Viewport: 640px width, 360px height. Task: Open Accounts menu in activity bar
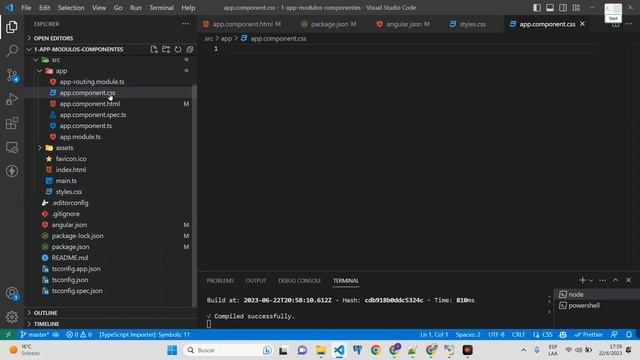point(12,293)
